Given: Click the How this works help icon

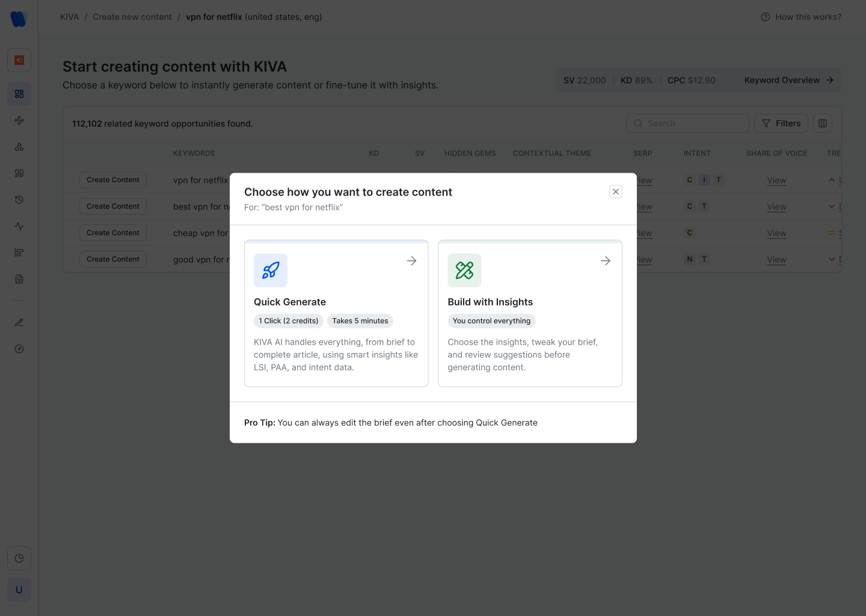Looking at the screenshot, I should click(766, 17).
